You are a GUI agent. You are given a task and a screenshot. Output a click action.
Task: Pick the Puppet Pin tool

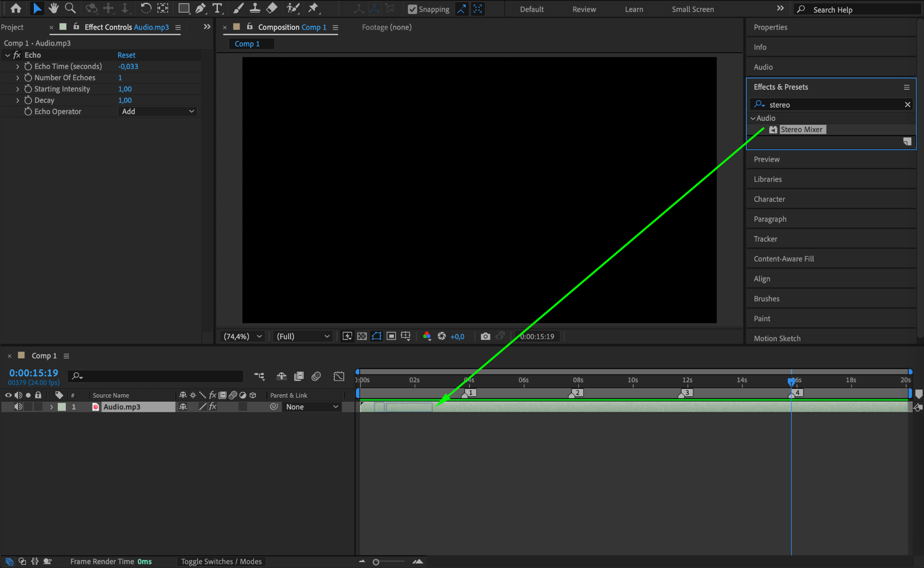pyautogui.click(x=313, y=8)
